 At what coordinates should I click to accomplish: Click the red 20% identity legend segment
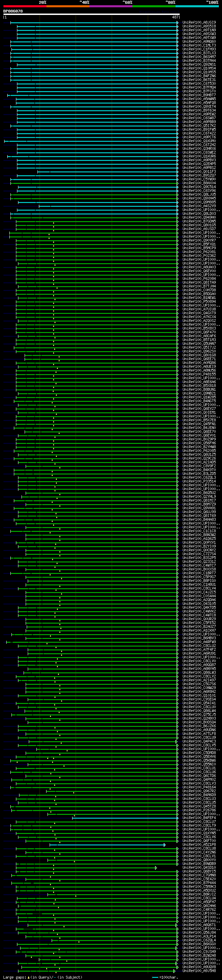[25, 6]
